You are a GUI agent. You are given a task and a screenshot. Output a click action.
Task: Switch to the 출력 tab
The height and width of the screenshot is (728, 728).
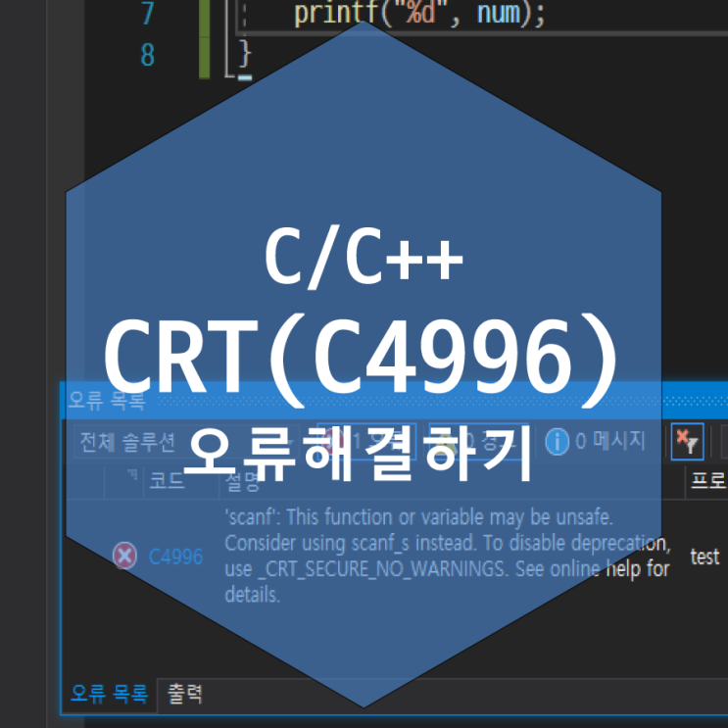coord(185,695)
